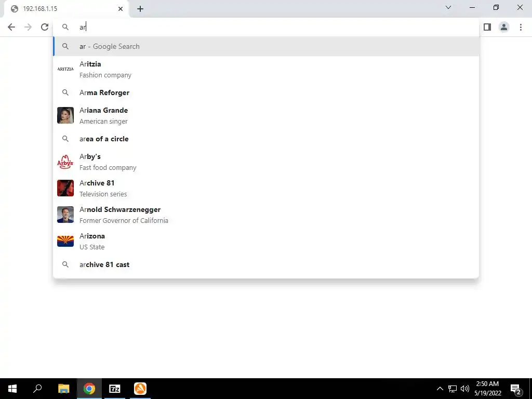Open Windows taskbar search
Screen dimensions: 532x399
37,389
